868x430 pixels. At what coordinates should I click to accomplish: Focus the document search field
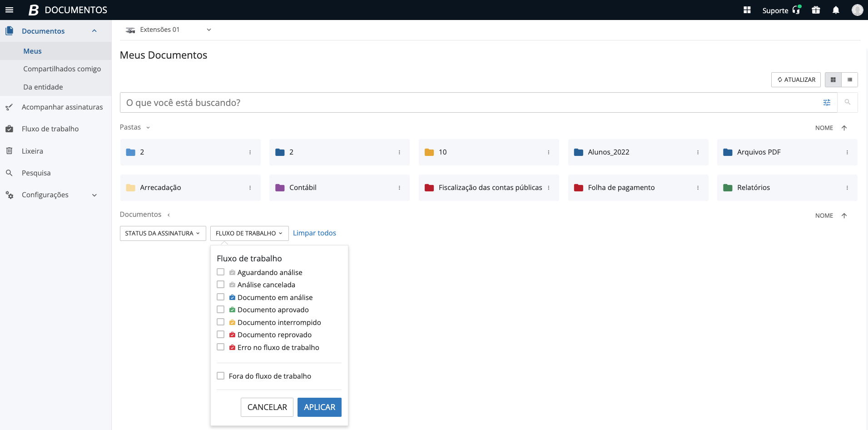[468, 103]
